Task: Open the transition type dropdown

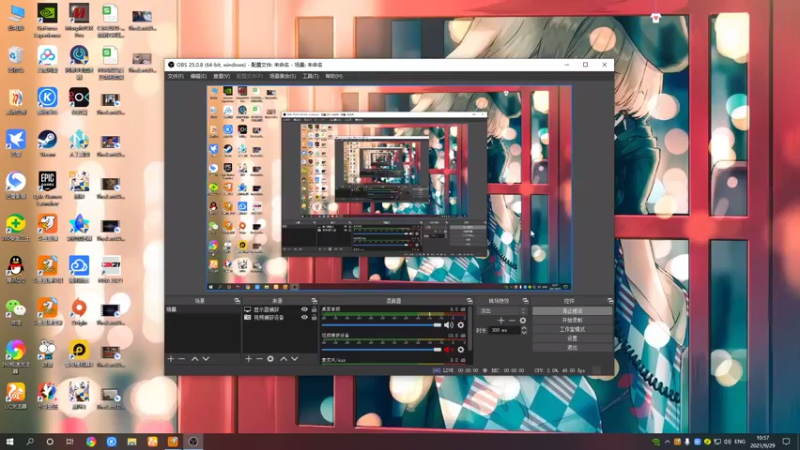Action: pyautogui.click(x=503, y=311)
